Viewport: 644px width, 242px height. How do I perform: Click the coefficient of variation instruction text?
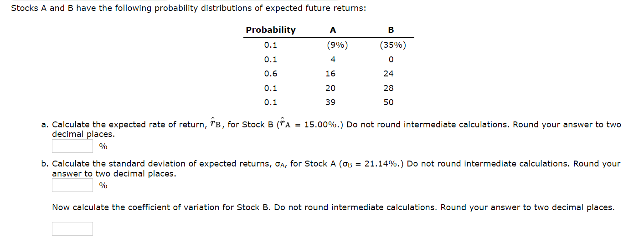pyautogui.click(x=333, y=207)
